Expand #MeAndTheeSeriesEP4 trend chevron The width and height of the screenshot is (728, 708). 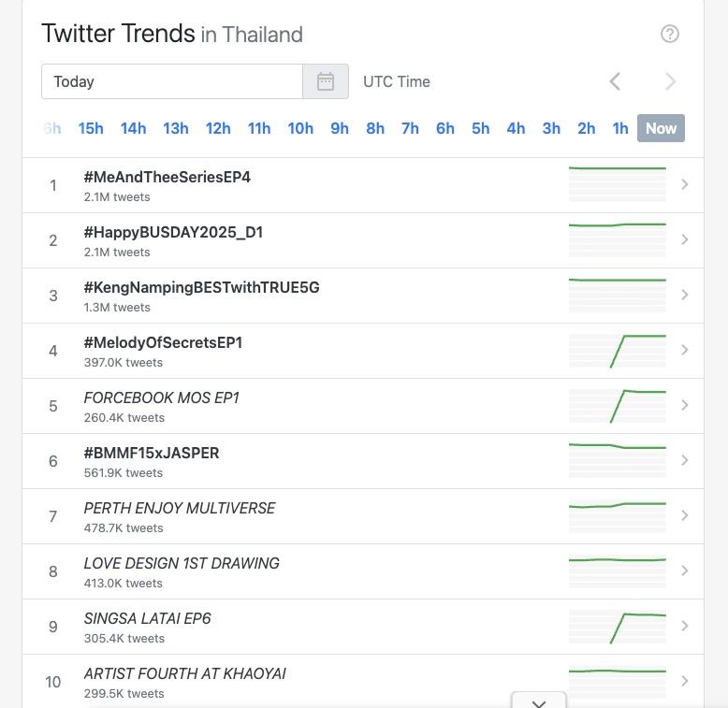pyautogui.click(x=685, y=184)
